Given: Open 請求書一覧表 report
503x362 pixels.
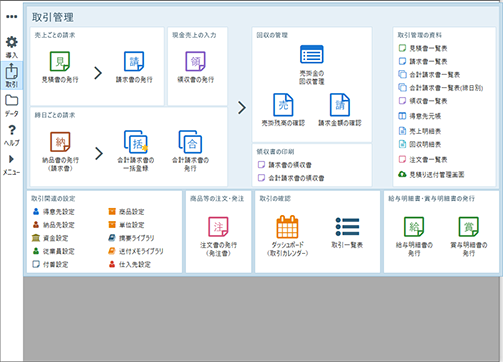Looking at the screenshot, I should click(x=423, y=61).
